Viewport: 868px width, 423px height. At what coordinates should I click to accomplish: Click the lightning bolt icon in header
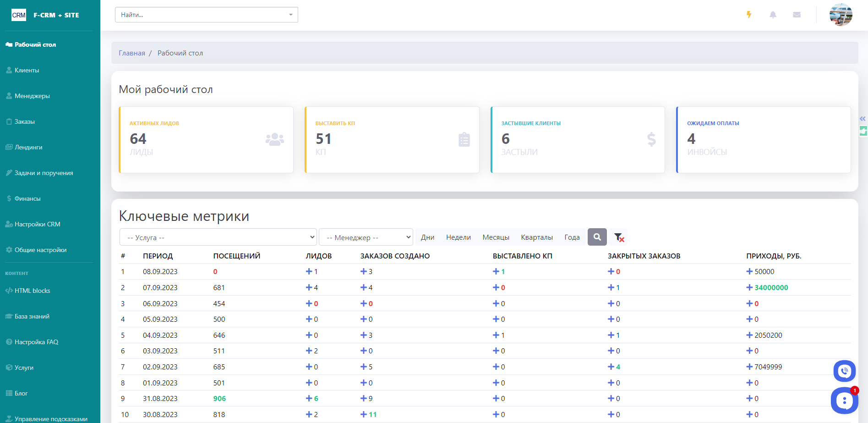(x=749, y=15)
